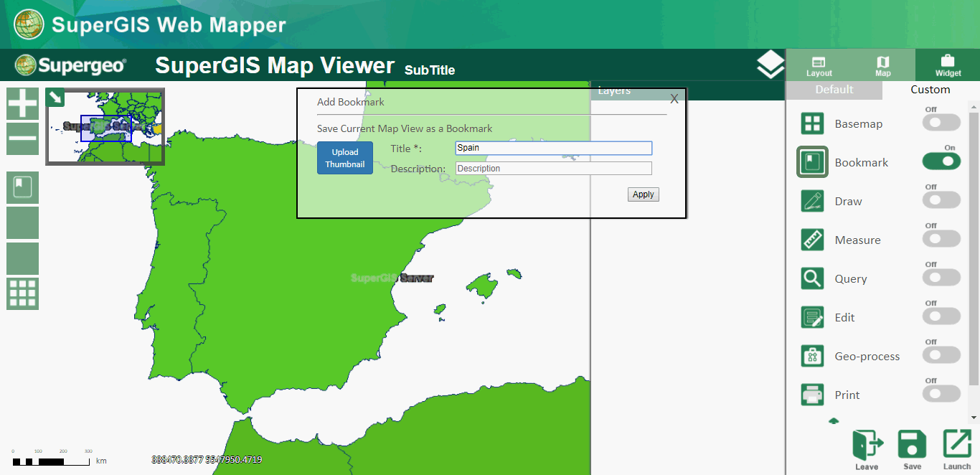The image size is (980, 475).
Task: Switch to the Layout tab
Action: (x=819, y=65)
